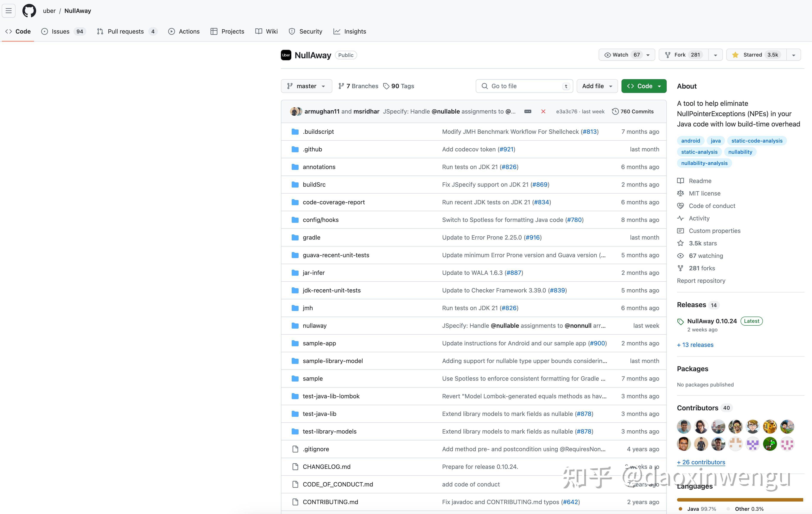Image resolution: width=812 pixels, height=514 pixels.
Task: Click the CONTRIBUTING.md file icon
Action: pos(295,502)
